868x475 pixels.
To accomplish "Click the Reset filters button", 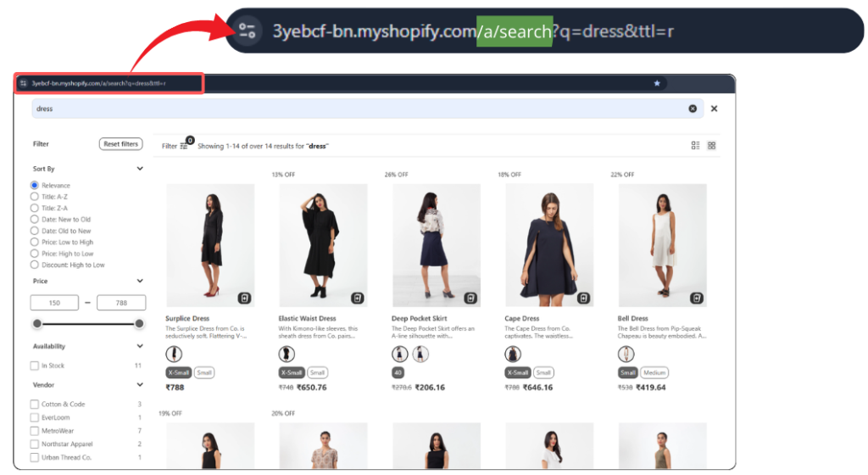I will [x=120, y=144].
